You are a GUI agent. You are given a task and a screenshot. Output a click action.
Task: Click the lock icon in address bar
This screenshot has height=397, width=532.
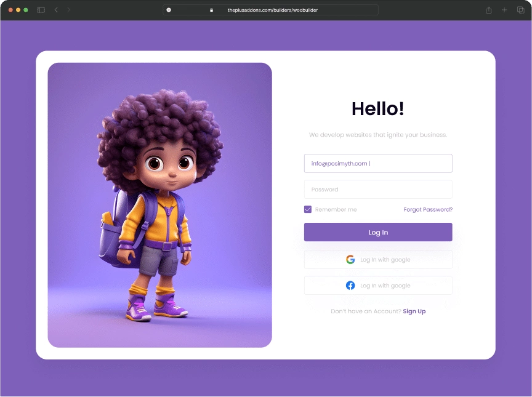[211, 10]
